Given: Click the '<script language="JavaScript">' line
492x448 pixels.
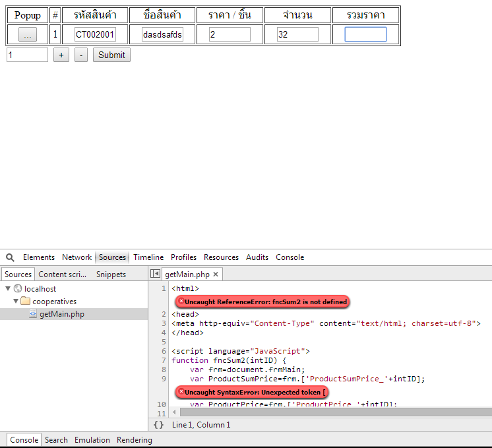Looking at the screenshot, I should coord(241,351).
